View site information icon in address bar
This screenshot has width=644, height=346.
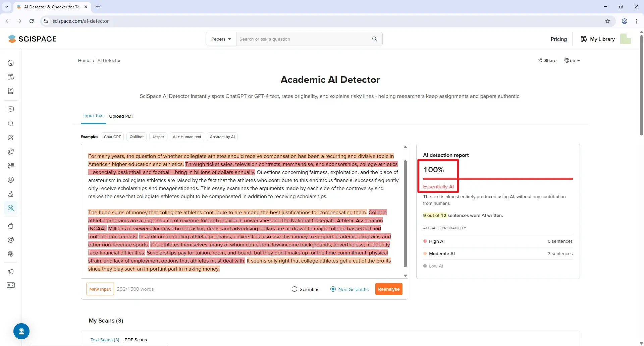click(x=46, y=21)
